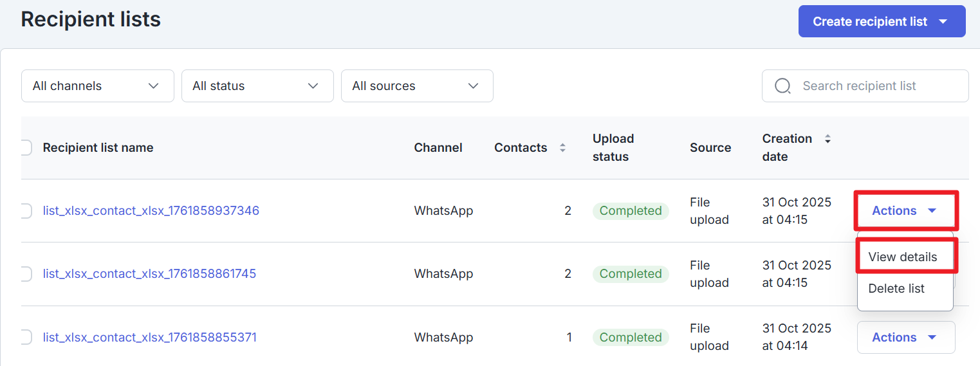Viewport: 980px width, 366px height.
Task: Open Actions dropdown for list ending 855371
Action: pyautogui.click(x=905, y=337)
